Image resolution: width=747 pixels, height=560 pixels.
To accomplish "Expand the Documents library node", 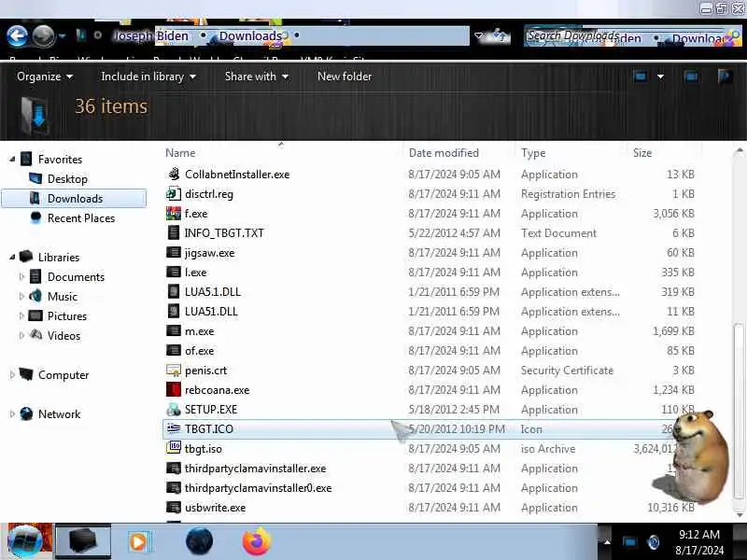I will [21, 276].
